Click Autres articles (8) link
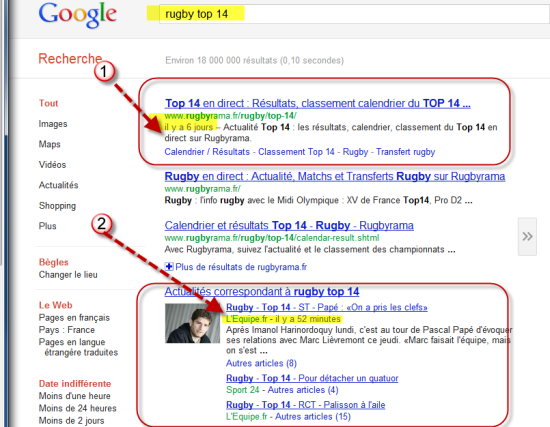This screenshot has height=427, width=550. 261,363
